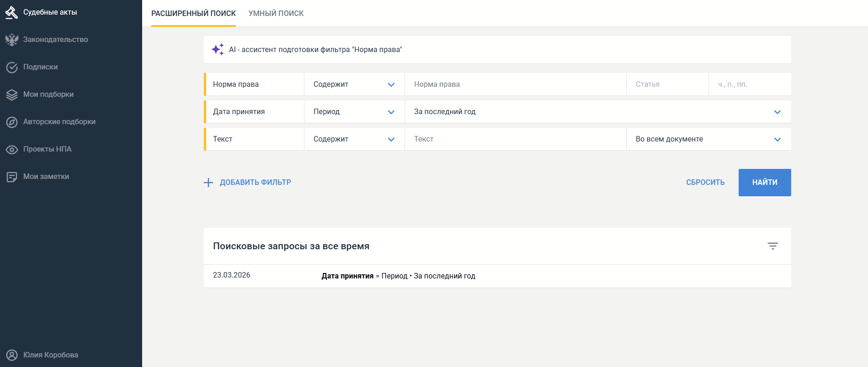Open Проекты НПА eye icon

[x=11, y=149]
